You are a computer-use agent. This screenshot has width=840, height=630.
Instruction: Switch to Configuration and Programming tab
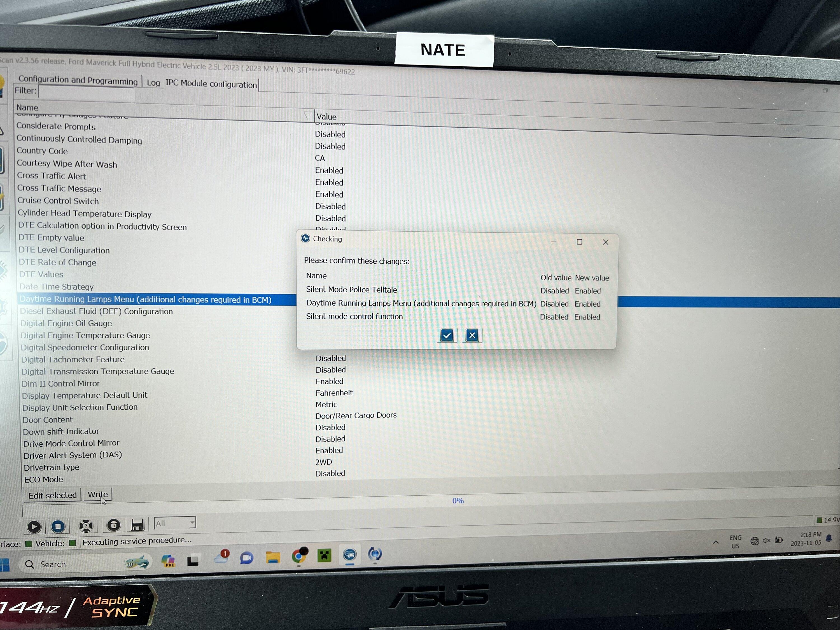(78, 80)
